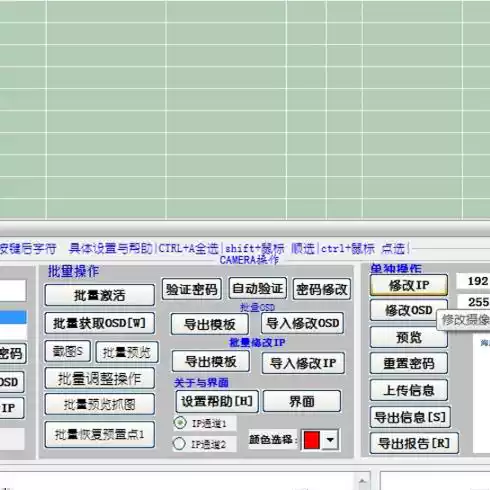Click the 截图S button
490x490 pixels.
68,351
